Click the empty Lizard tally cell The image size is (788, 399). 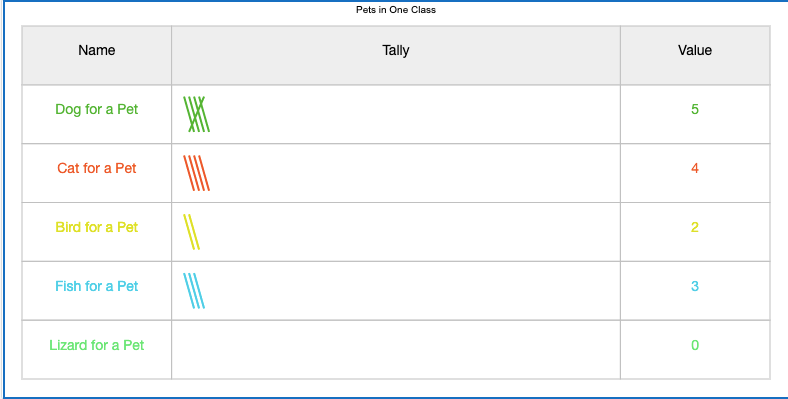click(396, 350)
